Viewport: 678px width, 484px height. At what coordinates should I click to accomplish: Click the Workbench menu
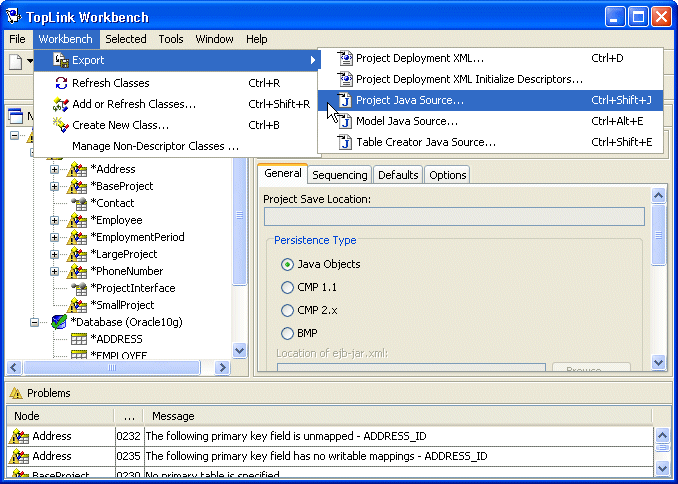(66, 39)
